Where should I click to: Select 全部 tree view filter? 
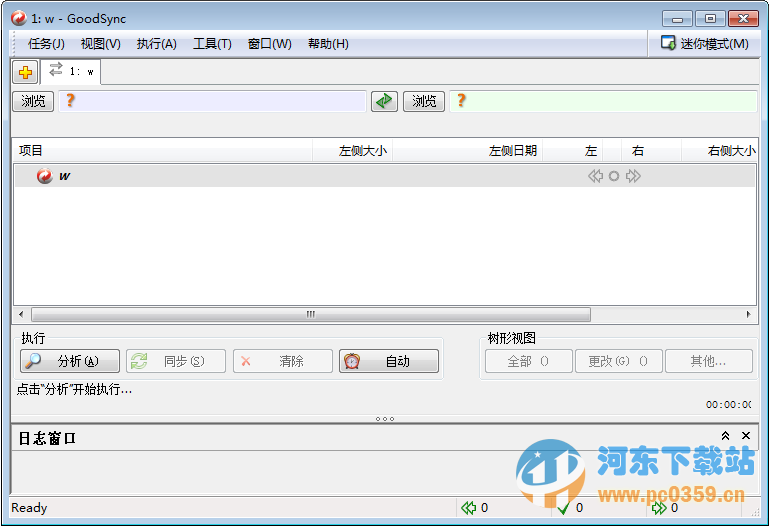coord(529,361)
